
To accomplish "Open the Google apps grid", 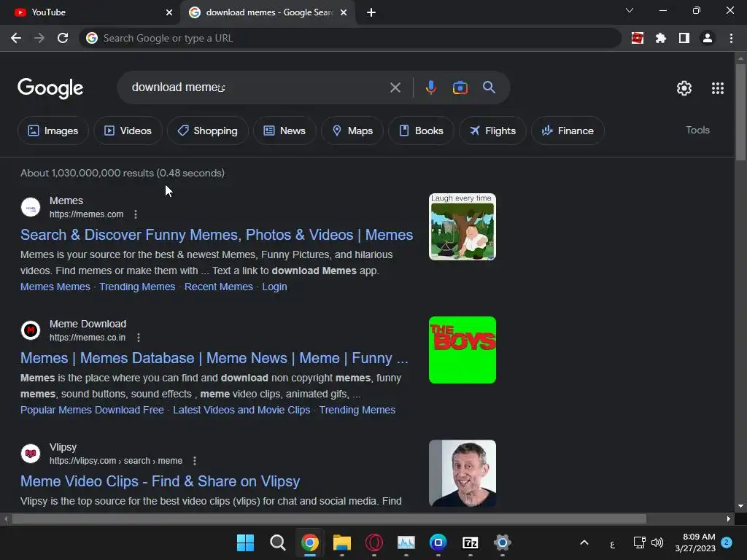I will pos(718,88).
